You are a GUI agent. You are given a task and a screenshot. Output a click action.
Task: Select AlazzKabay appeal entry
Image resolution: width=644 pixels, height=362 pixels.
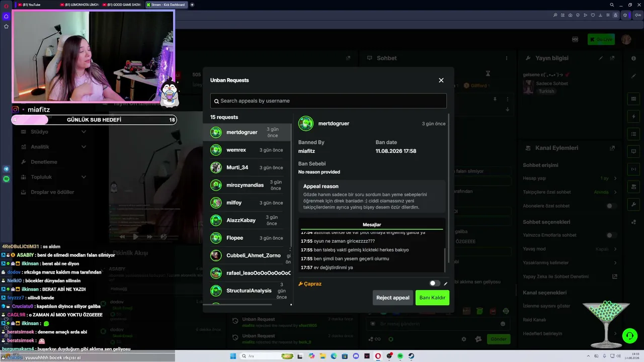pyautogui.click(x=247, y=220)
